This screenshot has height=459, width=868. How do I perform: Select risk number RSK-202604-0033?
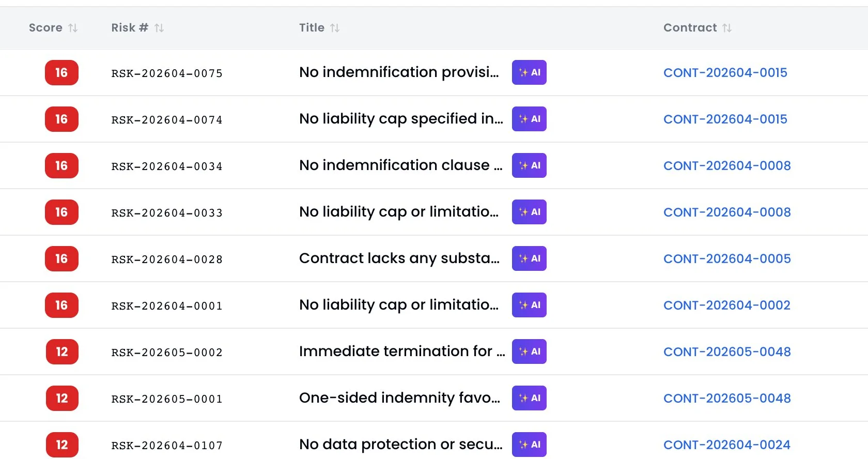point(167,213)
